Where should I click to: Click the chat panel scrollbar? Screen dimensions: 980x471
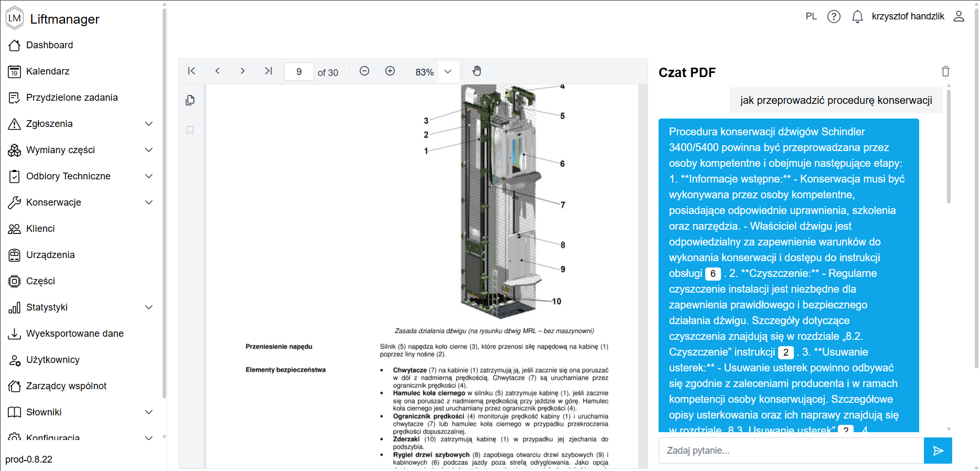click(949, 147)
